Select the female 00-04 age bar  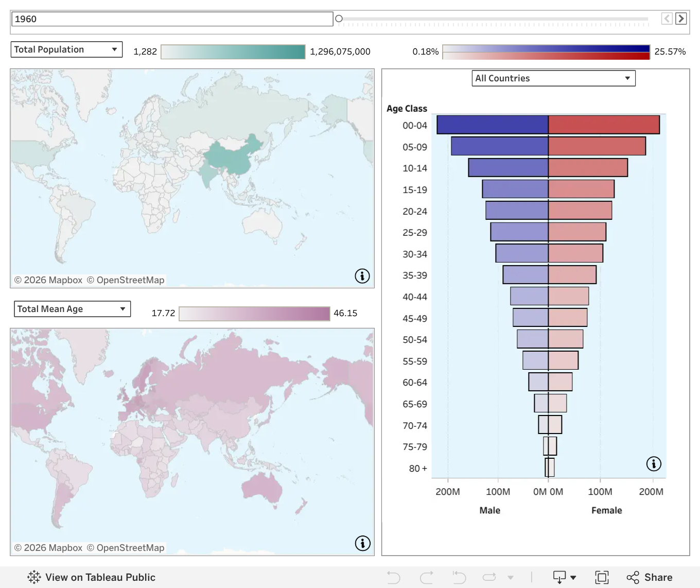pos(604,125)
